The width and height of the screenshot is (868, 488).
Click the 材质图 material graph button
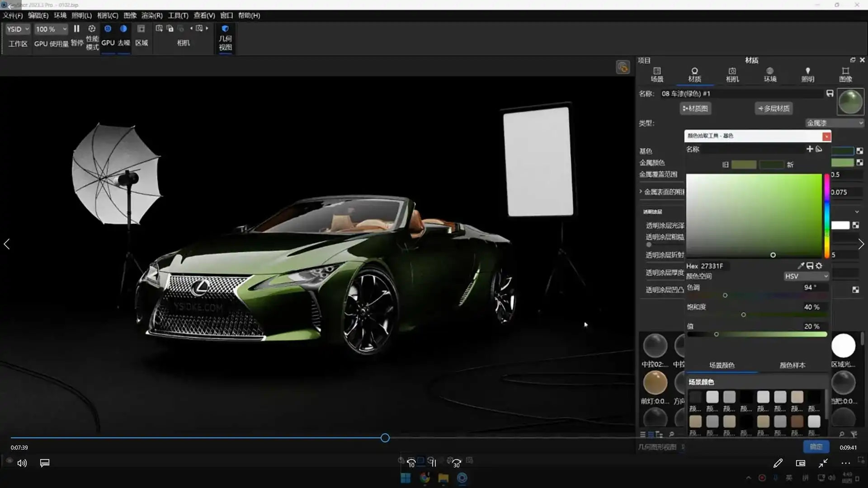coord(695,108)
